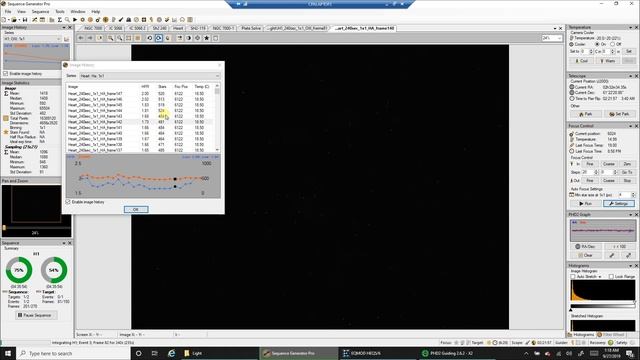
Task: Click the highlighted rotate icon in image toolbar
Action: coord(159,38)
